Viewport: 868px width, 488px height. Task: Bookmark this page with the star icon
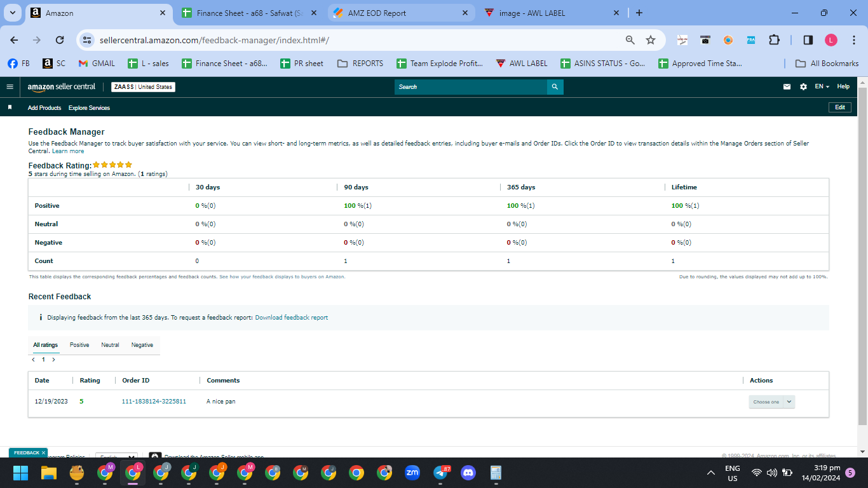pyautogui.click(x=651, y=39)
